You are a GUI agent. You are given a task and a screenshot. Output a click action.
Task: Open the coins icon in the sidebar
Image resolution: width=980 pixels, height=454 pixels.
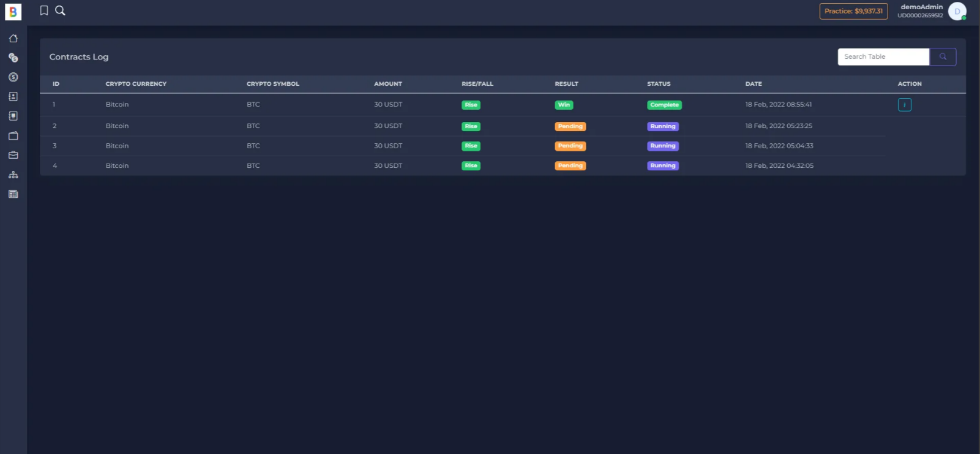(13, 58)
